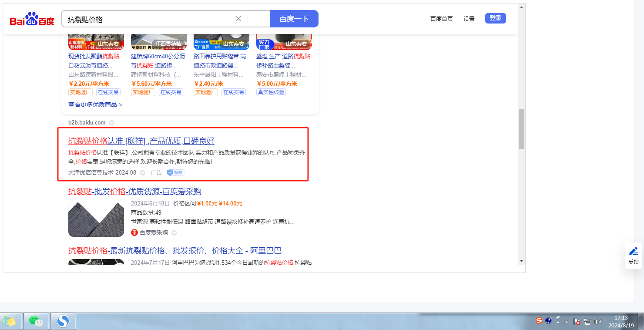This screenshot has width=644, height=330.
Task: Click the volume speaker tray icon
Action: tap(598, 322)
